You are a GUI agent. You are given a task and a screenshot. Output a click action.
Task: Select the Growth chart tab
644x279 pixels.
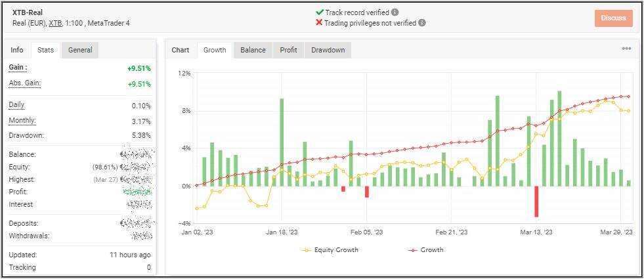pos(215,50)
